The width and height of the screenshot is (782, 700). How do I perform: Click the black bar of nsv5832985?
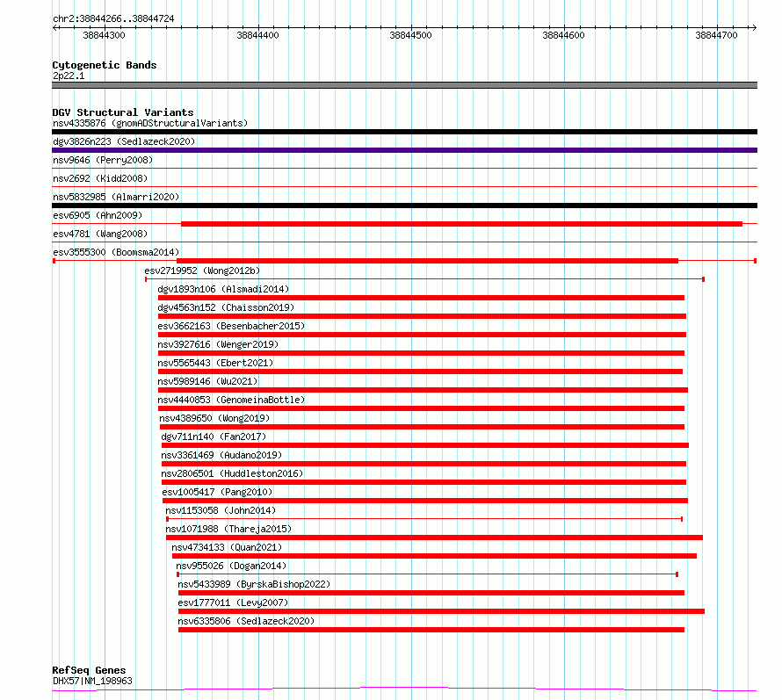tap(404, 206)
